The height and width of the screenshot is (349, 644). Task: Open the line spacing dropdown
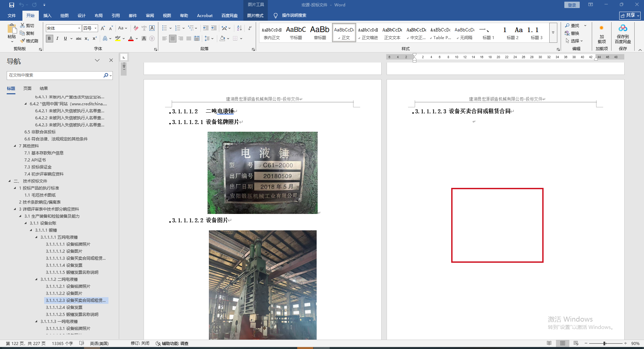pos(209,38)
